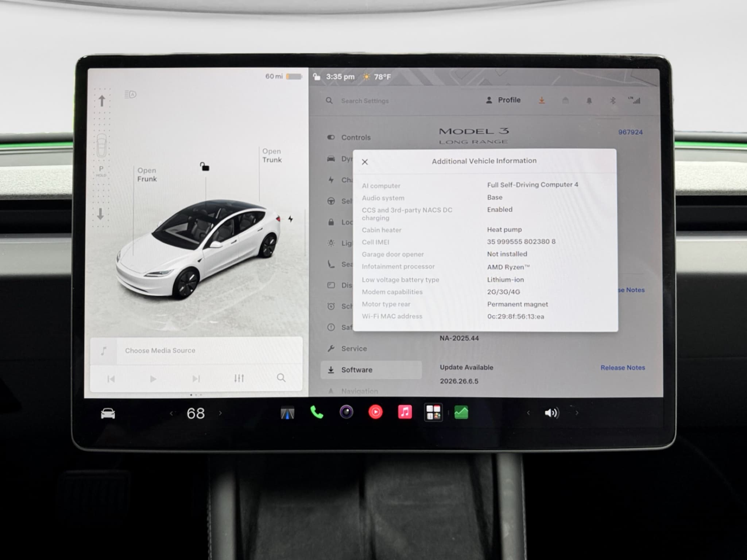Open the red media player app
The width and height of the screenshot is (747, 560).
375,412
